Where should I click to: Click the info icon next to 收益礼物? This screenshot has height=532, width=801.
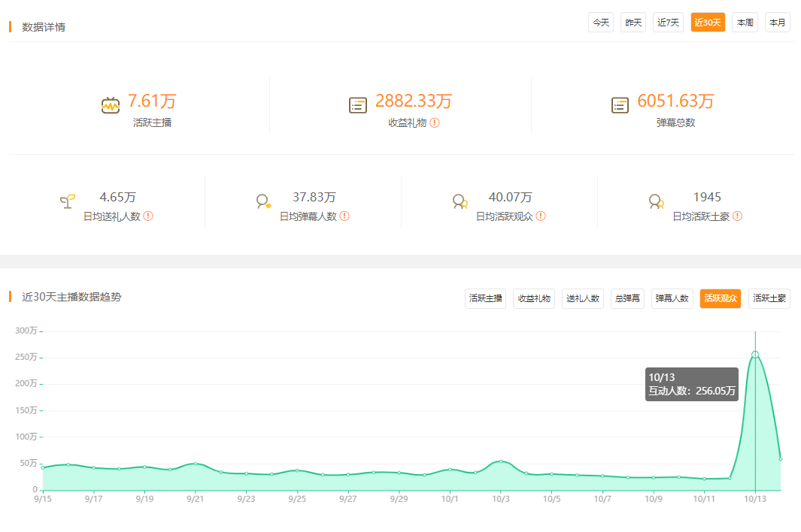[x=434, y=122]
